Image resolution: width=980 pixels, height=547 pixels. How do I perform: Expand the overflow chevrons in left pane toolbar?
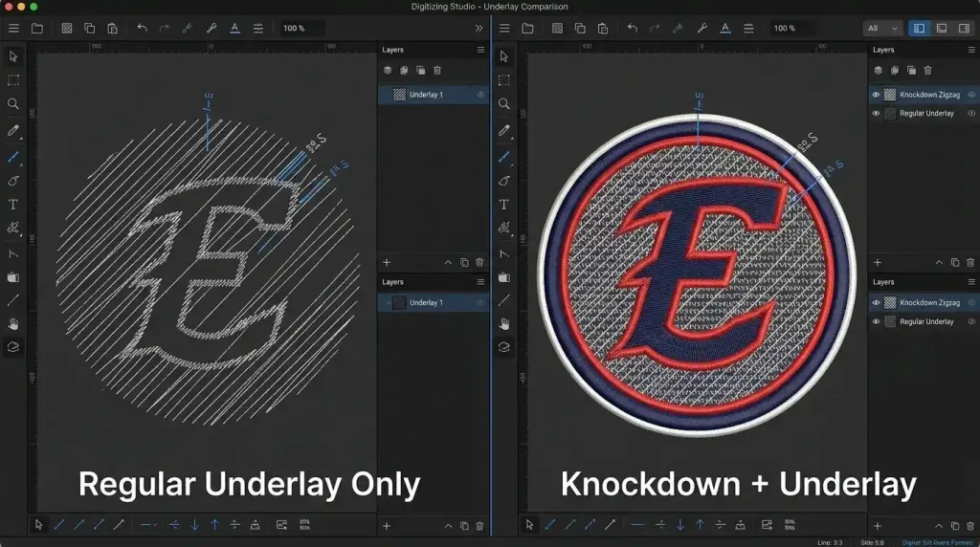tap(479, 28)
